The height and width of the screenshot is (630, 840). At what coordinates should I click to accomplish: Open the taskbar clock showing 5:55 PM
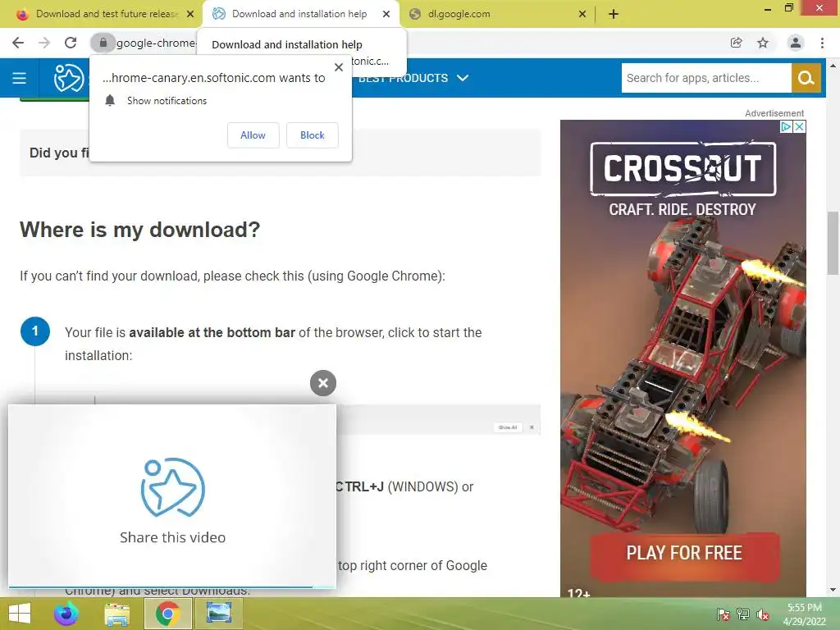coord(805,614)
